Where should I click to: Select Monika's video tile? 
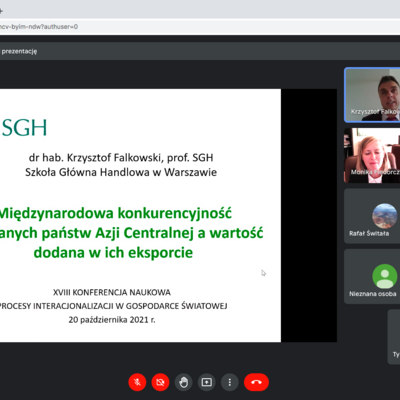[372, 155]
